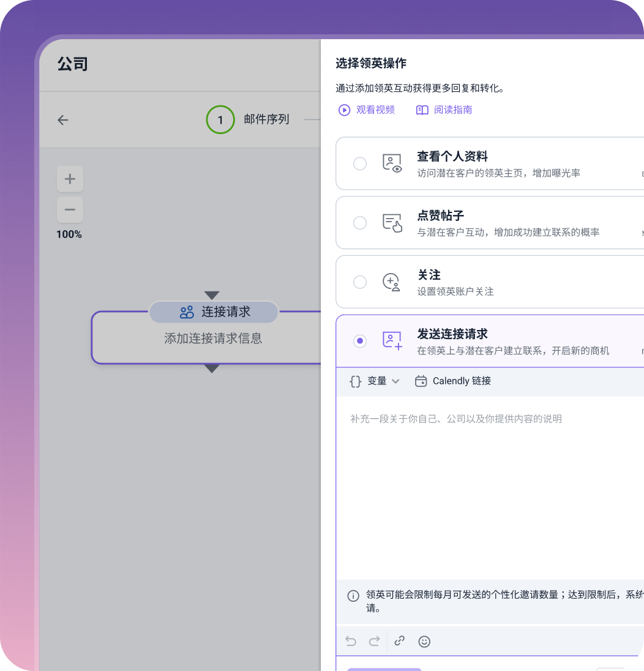Viewport: 644px width, 671px height.
Task: Zoom out with the minus button
Action: (x=70, y=209)
